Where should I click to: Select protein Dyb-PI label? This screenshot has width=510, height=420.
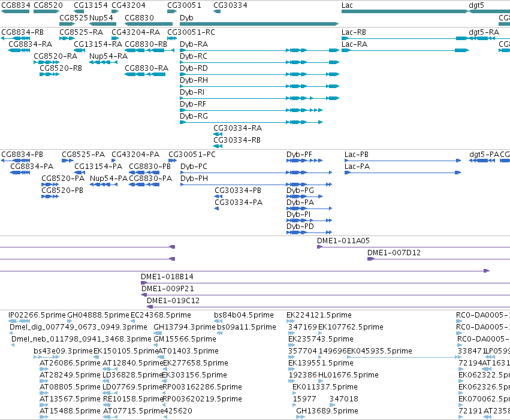(298, 214)
